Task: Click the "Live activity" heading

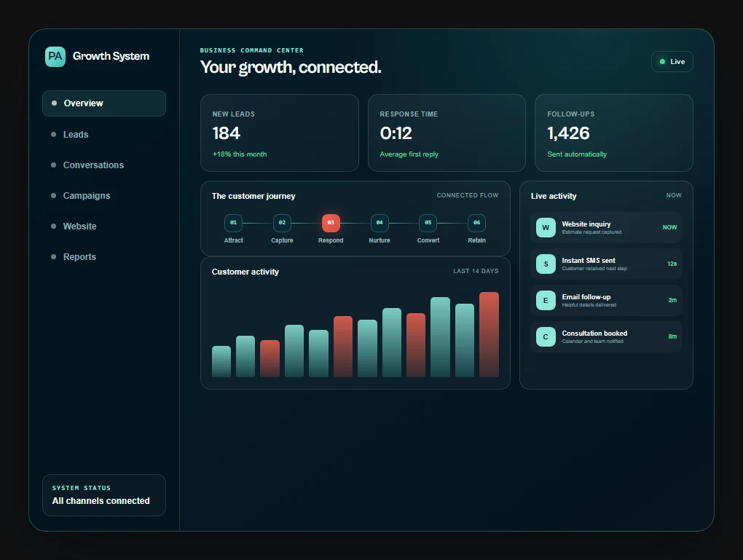Action: [554, 196]
